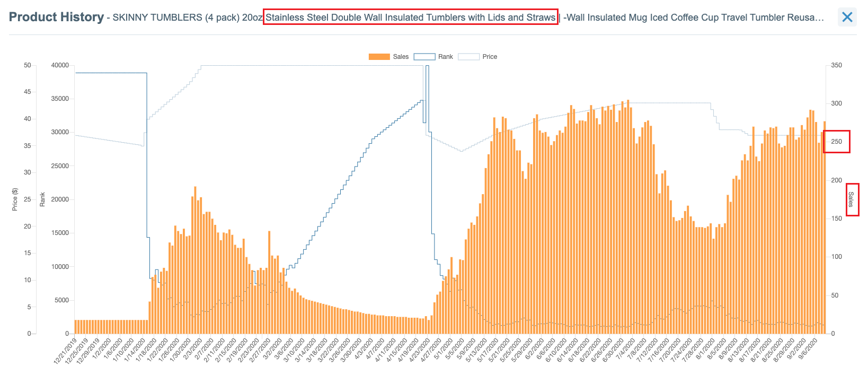
Task: Hide the Rank series via legend label
Action: [445, 57]
